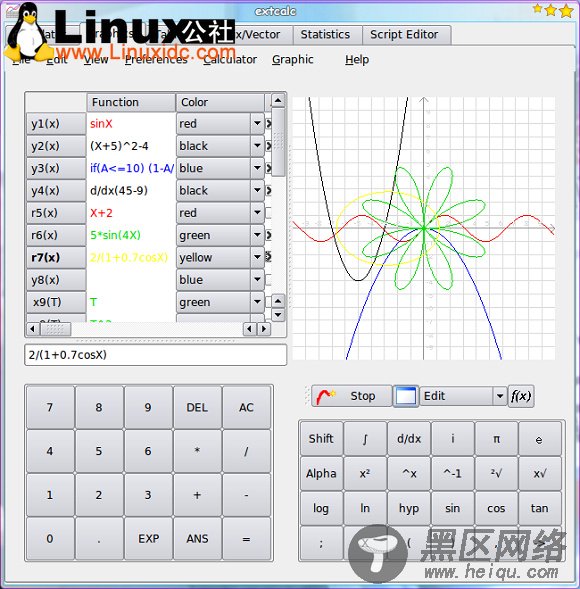Toggle the Shift modifier key

pyautogui.click(x=321, y=438)
